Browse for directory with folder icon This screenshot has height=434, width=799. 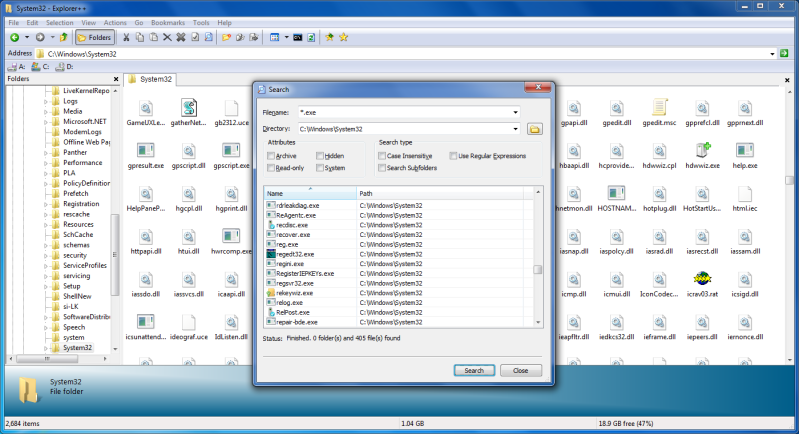[534, 129]
